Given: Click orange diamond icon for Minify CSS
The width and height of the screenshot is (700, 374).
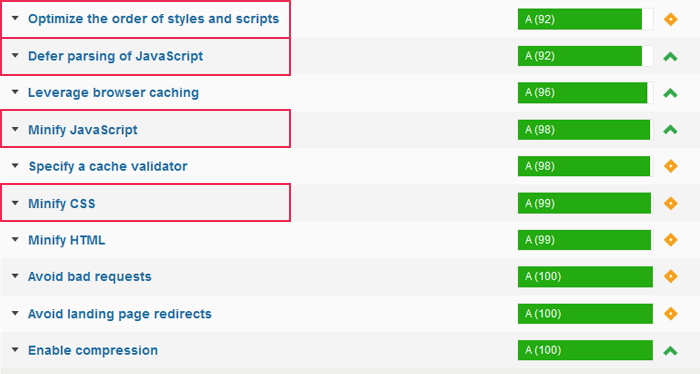Looking at the screenshot, I should click(x=671, y=203).
